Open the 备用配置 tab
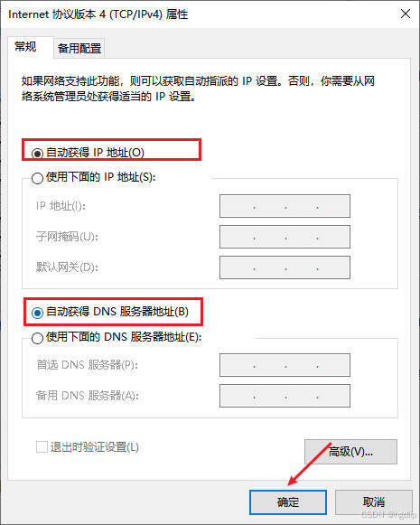The height and width of the screenshot is (525, 420). [79, 49]
